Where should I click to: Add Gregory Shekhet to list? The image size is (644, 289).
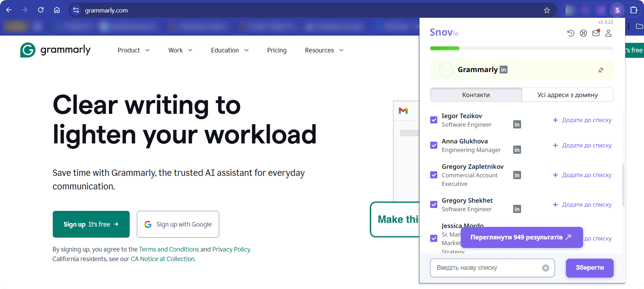[x=582, y=205]
